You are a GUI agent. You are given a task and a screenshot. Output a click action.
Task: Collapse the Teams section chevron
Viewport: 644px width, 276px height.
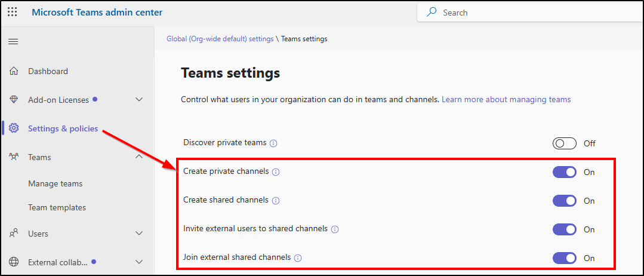[x=139, y=157]
